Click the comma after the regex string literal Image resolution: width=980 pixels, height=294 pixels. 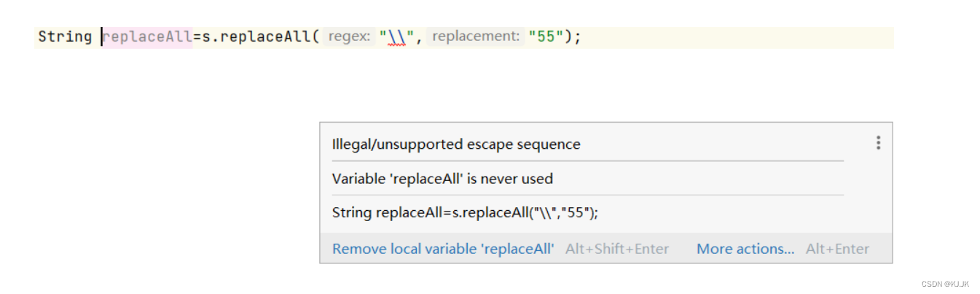click(x=419, y=38)
